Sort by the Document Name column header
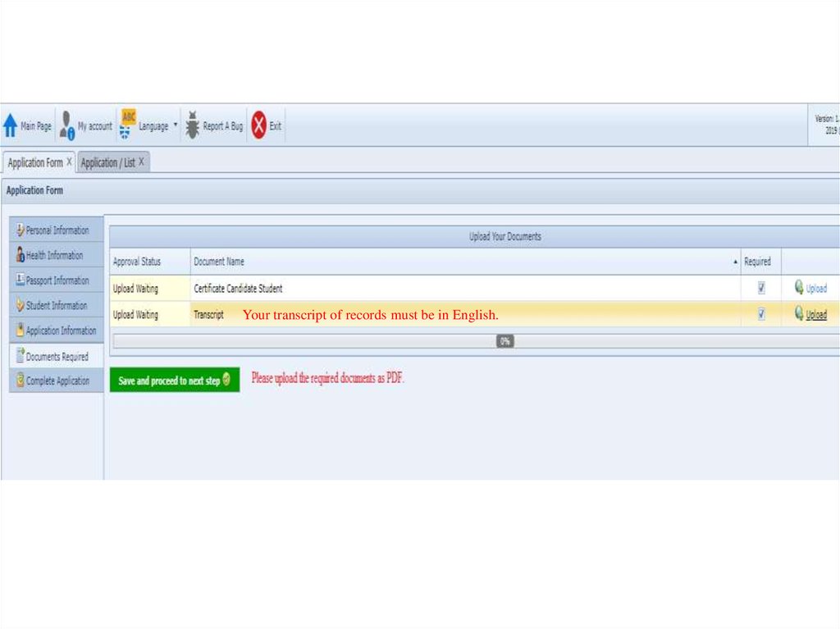The width and height of the screenshot is (840, 629). (x=218, y=262)
